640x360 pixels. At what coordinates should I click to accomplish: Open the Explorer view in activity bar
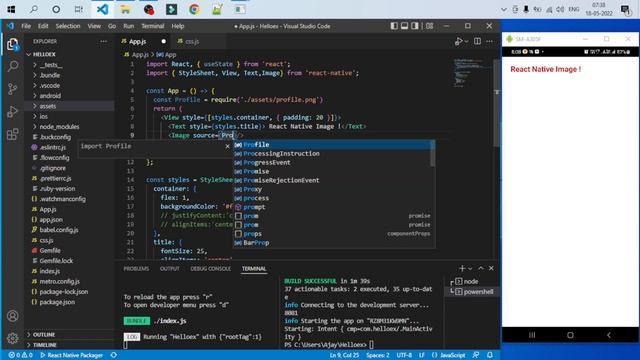(13, 44)
